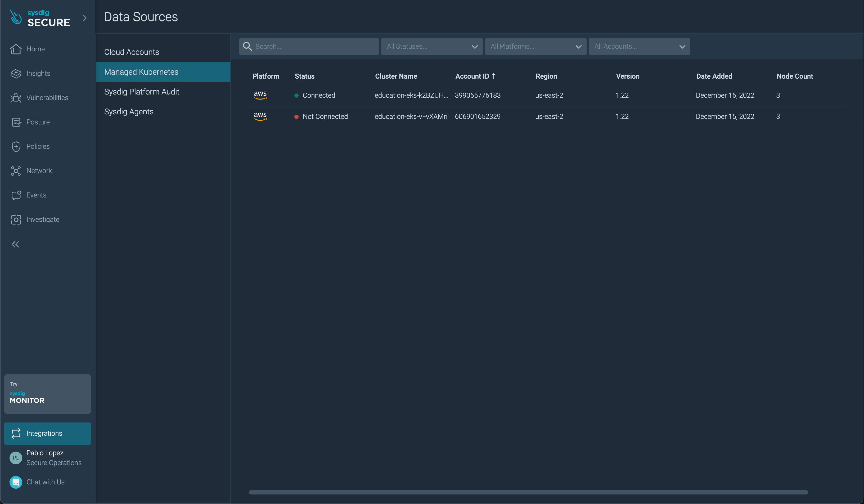Toggle Account ID sort arrow

coord(493,76)
